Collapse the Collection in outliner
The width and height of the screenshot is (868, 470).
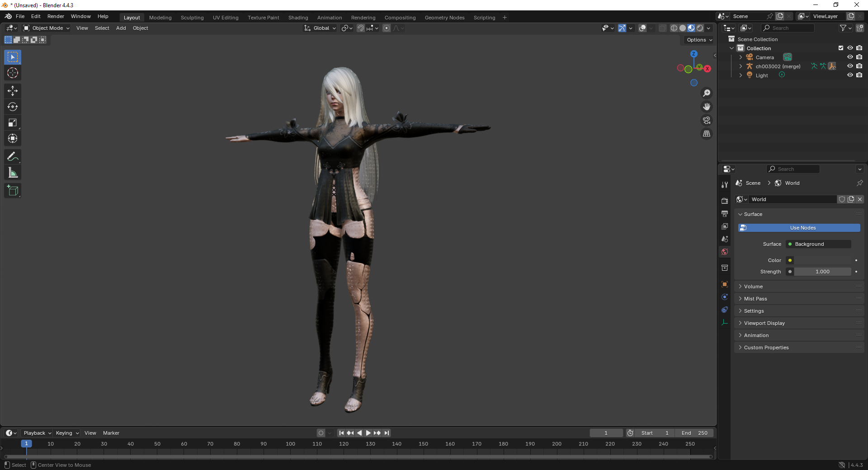point(732,48)
